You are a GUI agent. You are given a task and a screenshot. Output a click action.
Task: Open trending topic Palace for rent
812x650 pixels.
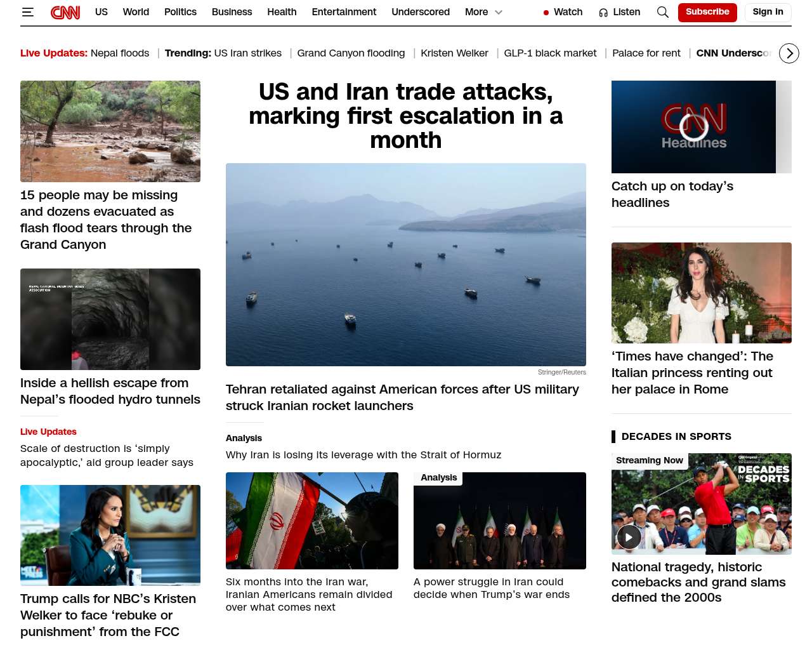click(x=646, y=53)
